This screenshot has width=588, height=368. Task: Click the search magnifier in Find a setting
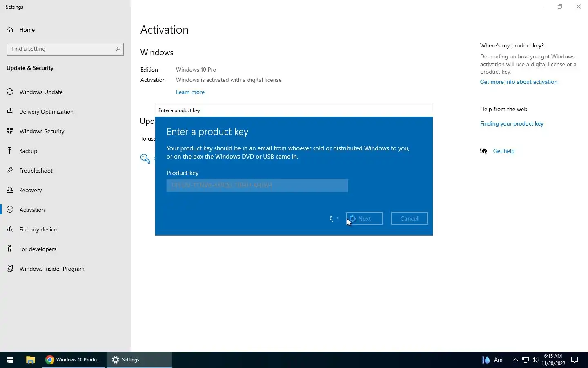[118, 49]
